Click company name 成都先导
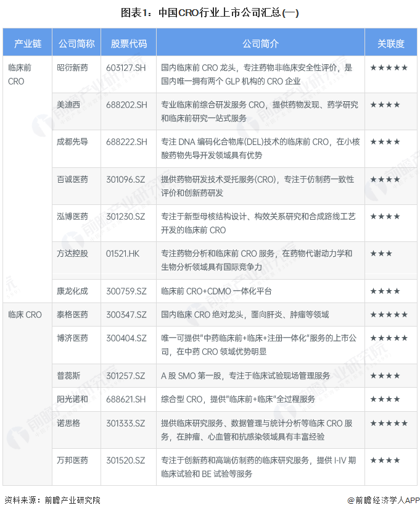The image size is (420, 513). click(72, 141)
